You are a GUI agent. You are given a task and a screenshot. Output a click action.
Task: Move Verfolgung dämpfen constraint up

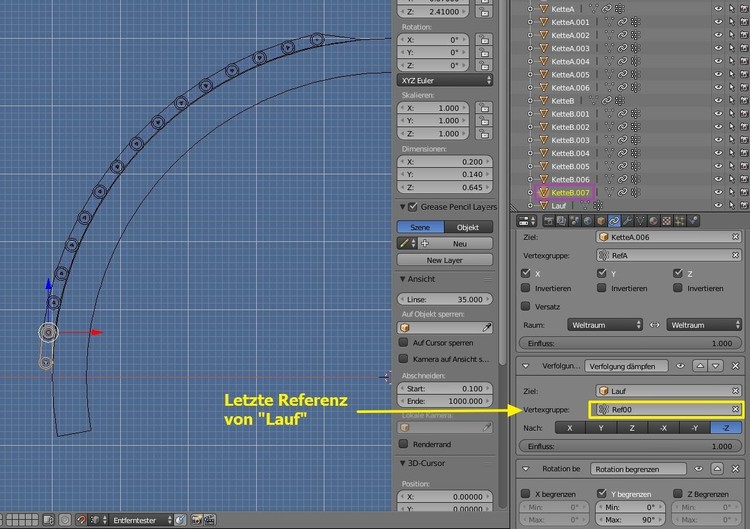tap(700, 366)
